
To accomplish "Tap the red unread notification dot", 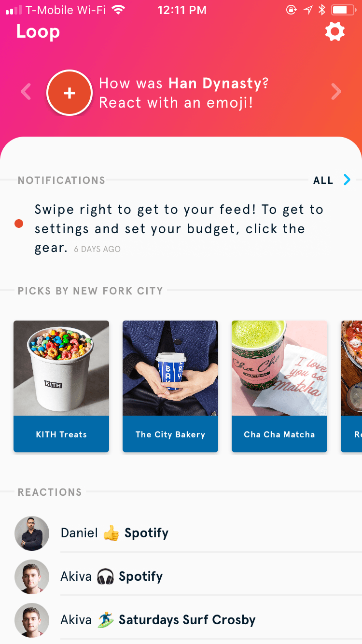I will pyautogui.click(x=19, y=224).
